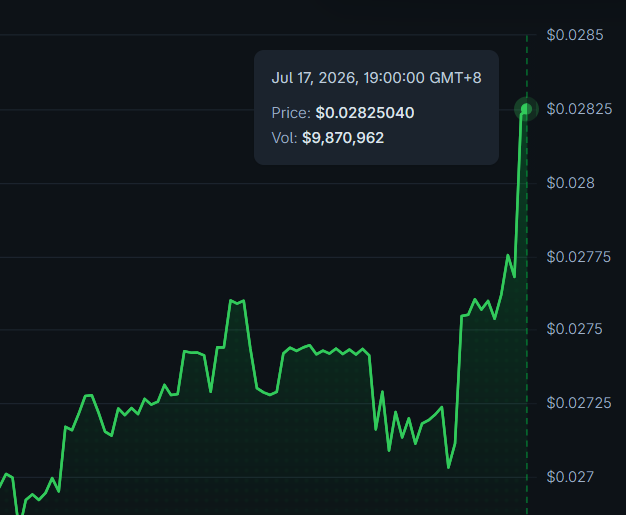The image size is (626, 515).
Task: Click the $0.028 axis label
Action: pyautogui.click(x=571, y=183)
